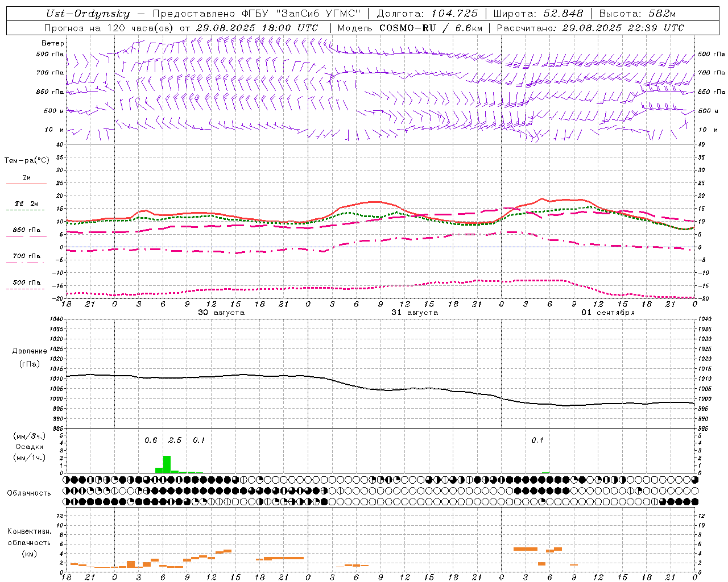The image size is (728, 582).
Task: Click the Давление pressure panel label
Action: [x=30, y=351]
